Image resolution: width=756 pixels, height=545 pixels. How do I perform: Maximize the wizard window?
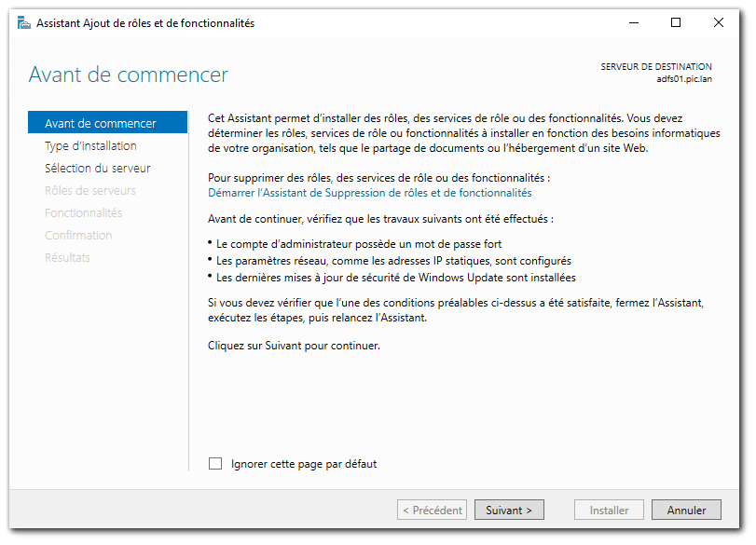pos(675,22)
